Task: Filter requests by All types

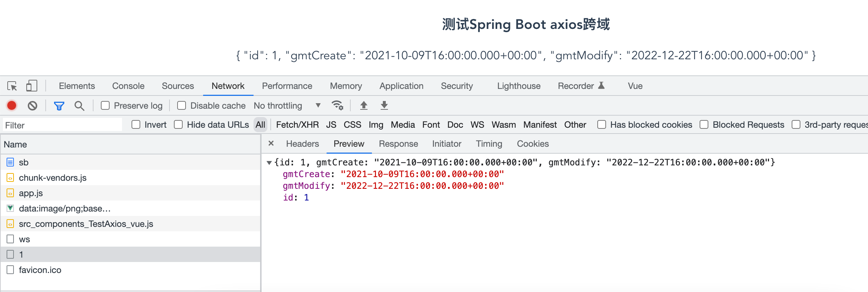Action: click(260, 125)
